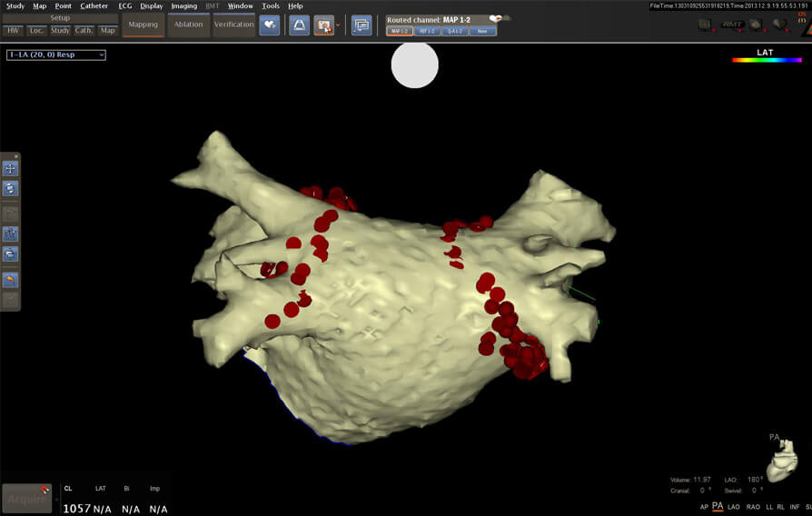Select the rotate map tool
This screenshot has height=516, width=812.
point(11,189)
